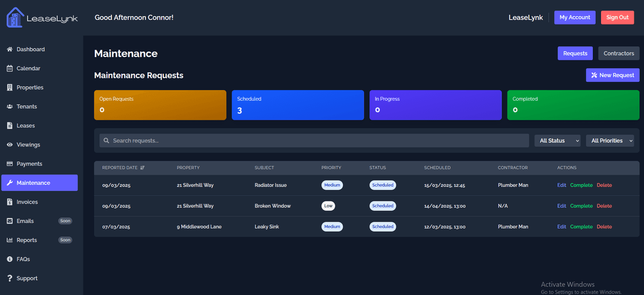The height and width of the screenshot is (295, 644).
Task: Click the Soon badge beside Emails
Action: 66,221
